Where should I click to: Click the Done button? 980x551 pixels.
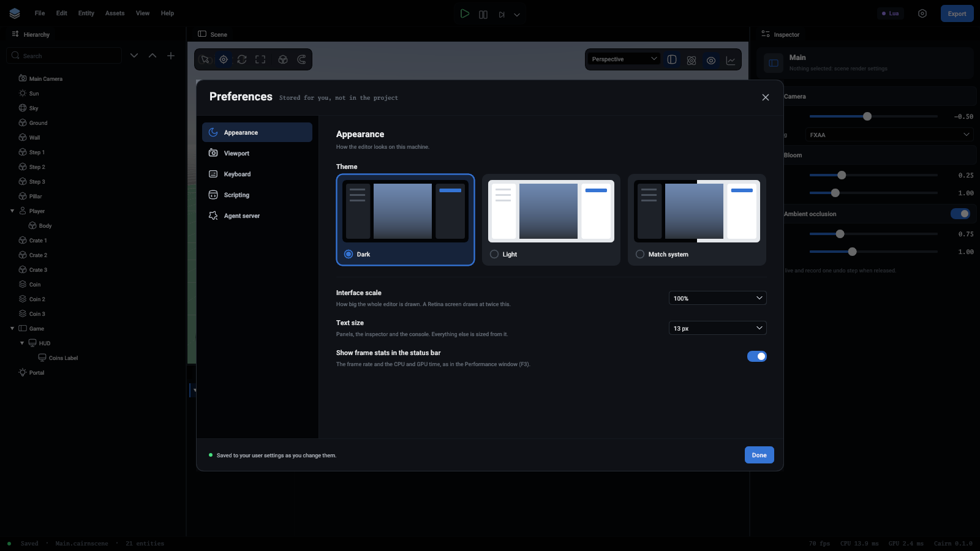pos(759,455)
